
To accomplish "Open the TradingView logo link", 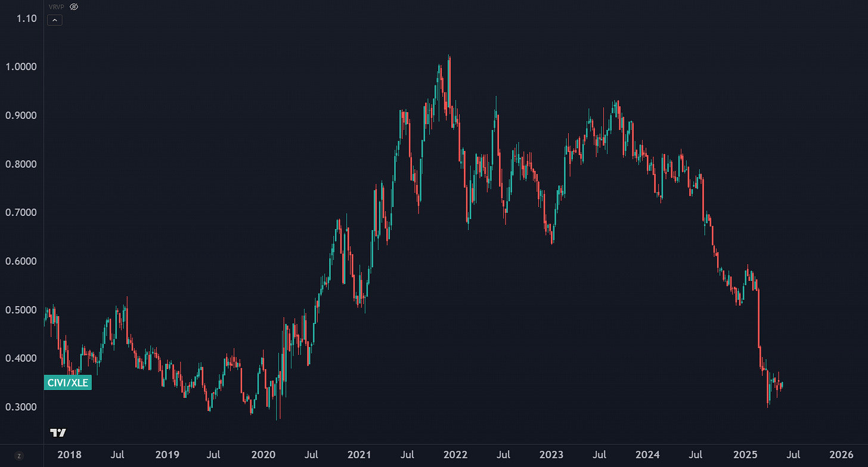I will tap(58, 432).
